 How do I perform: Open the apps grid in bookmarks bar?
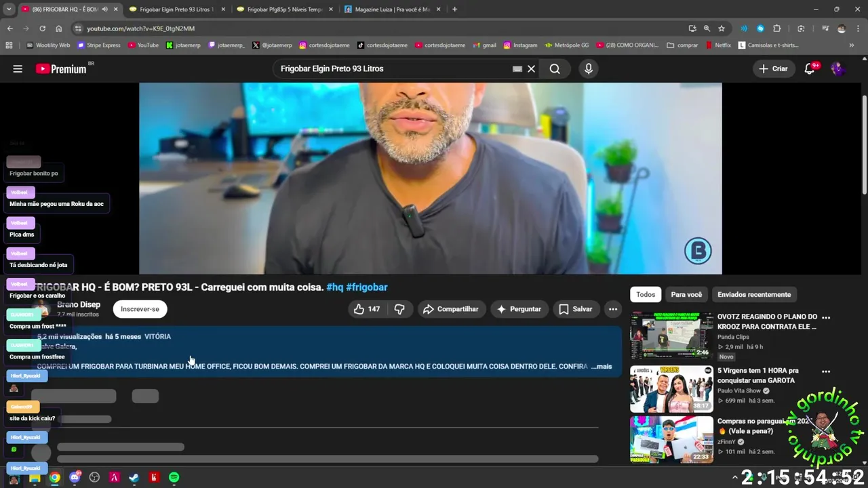coord(9,45)
